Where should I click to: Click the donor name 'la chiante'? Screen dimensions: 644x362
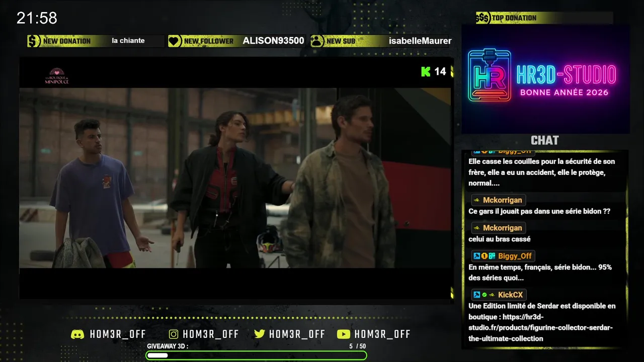coord(128,41)
